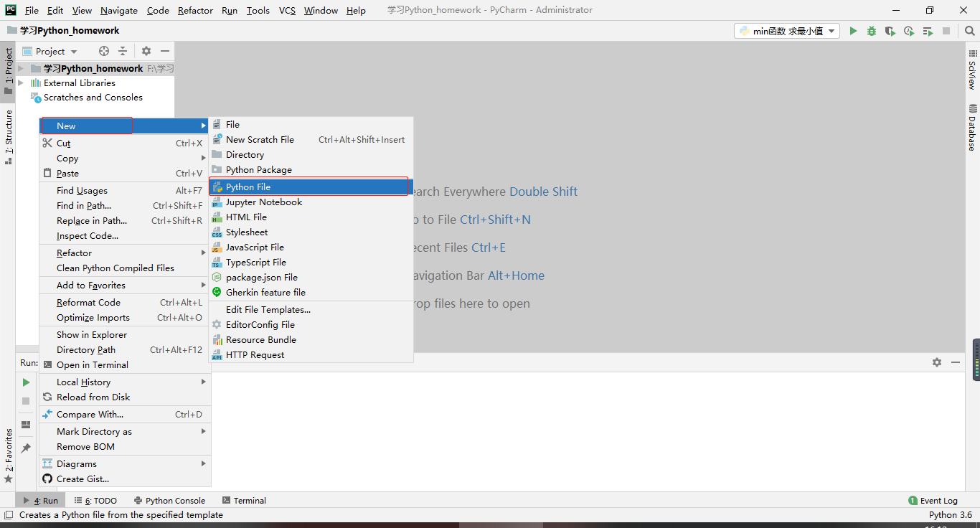980x528 pixels.
Task: Click the Collapse All icon in Project panel
Action: pyautogui.click(x=123, y=51)
